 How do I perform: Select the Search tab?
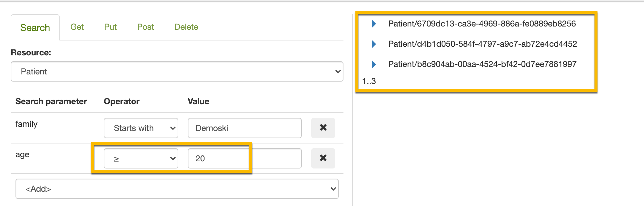tap(35, 28)
